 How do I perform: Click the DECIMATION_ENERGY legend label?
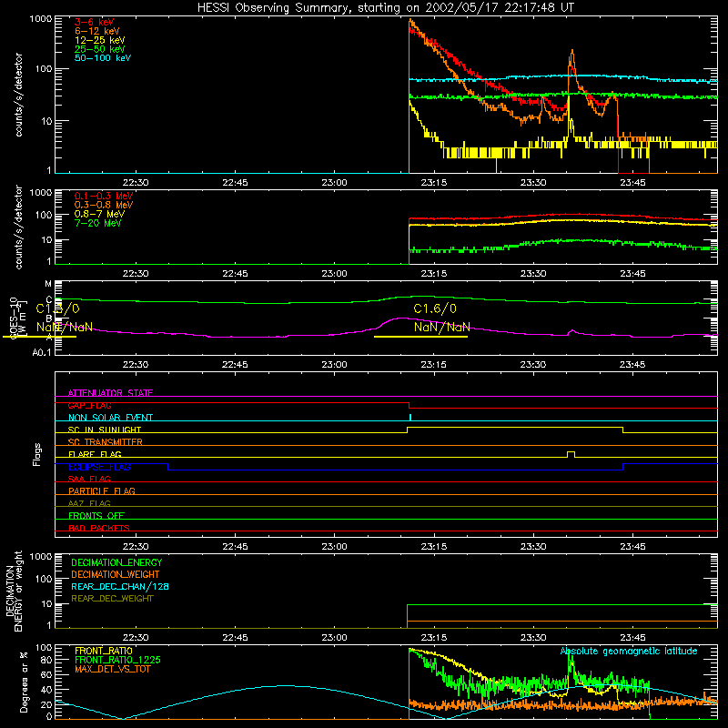click(x=116, y=562)
